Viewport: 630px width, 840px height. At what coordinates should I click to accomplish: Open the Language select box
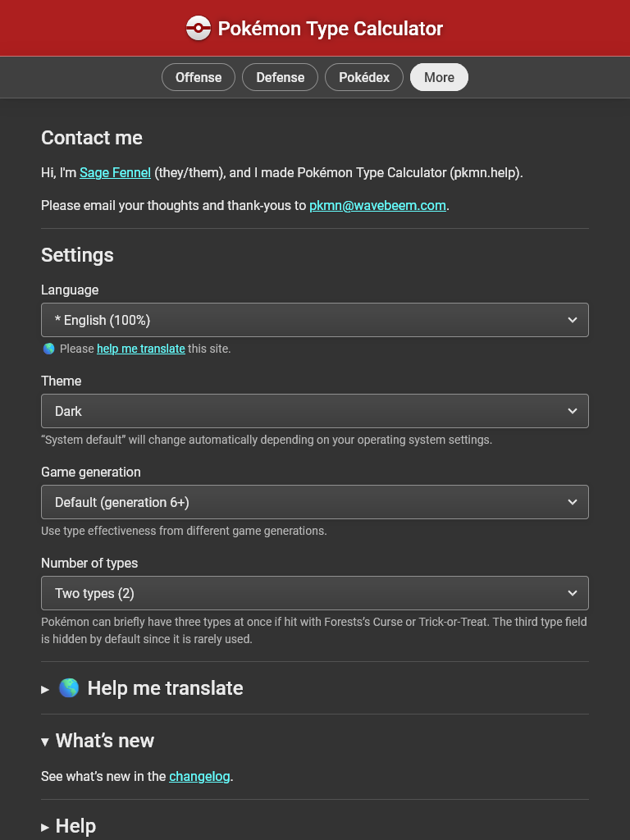(x=315, y=320)
